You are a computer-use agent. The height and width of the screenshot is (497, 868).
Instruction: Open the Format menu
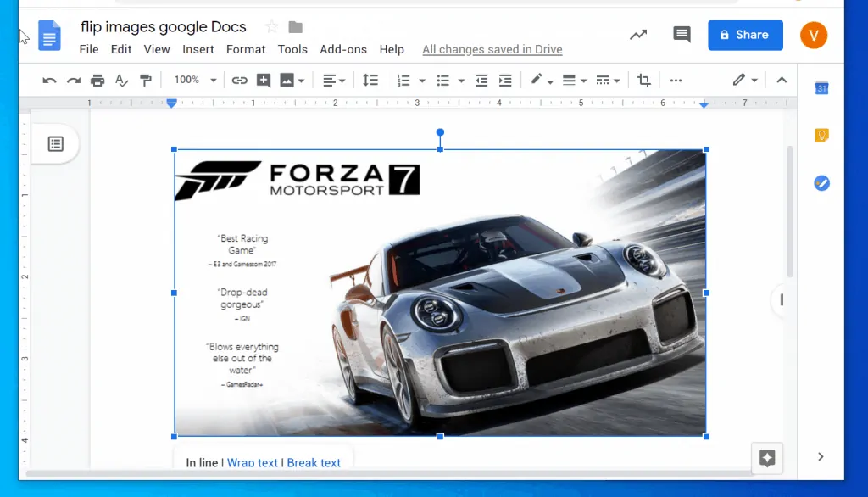246,49
